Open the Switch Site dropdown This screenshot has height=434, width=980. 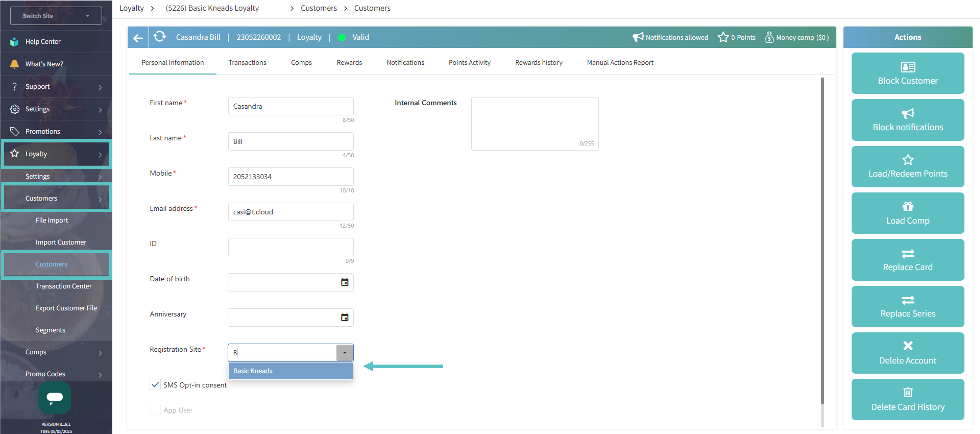[x=56, y=16]
